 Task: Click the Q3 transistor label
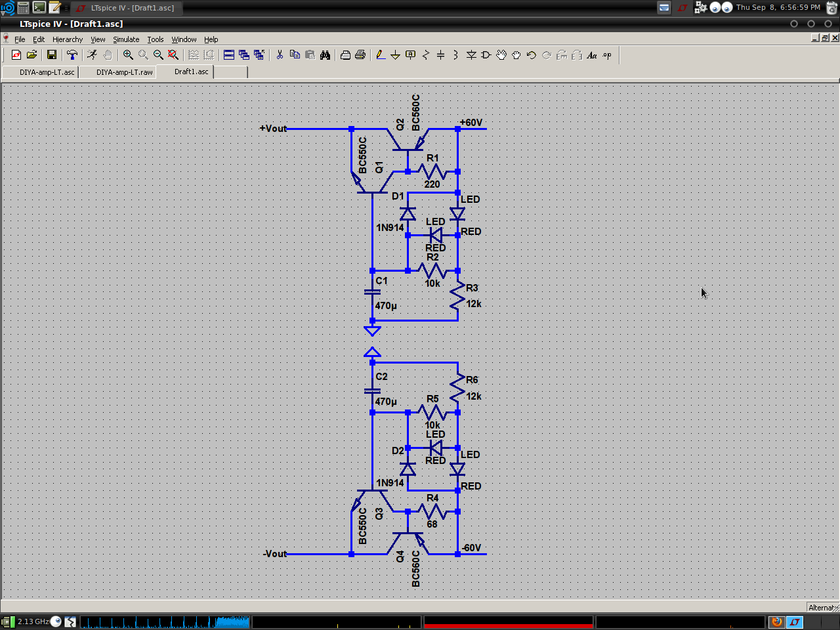379,514
